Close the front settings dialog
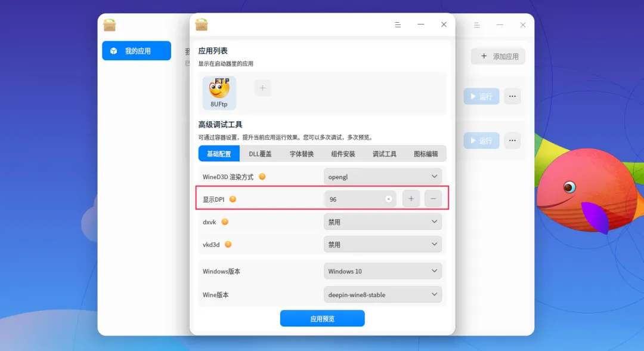644x351 pixels. click(x=444, y=24)
